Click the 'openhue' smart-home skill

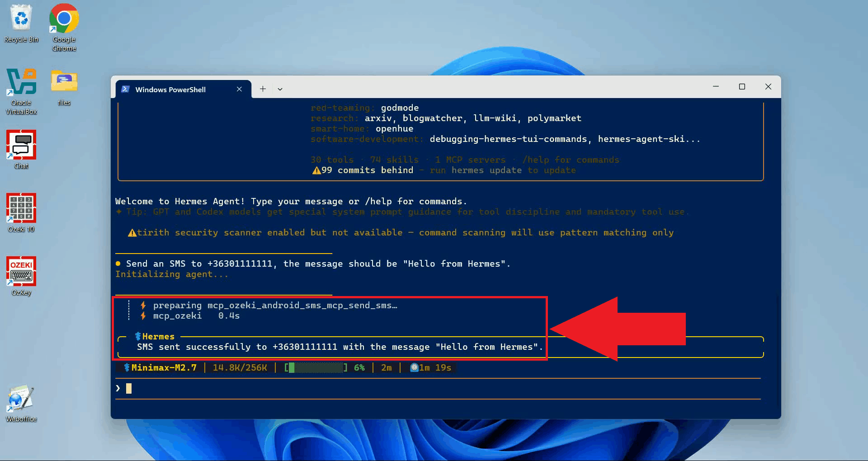click(394, 128)
